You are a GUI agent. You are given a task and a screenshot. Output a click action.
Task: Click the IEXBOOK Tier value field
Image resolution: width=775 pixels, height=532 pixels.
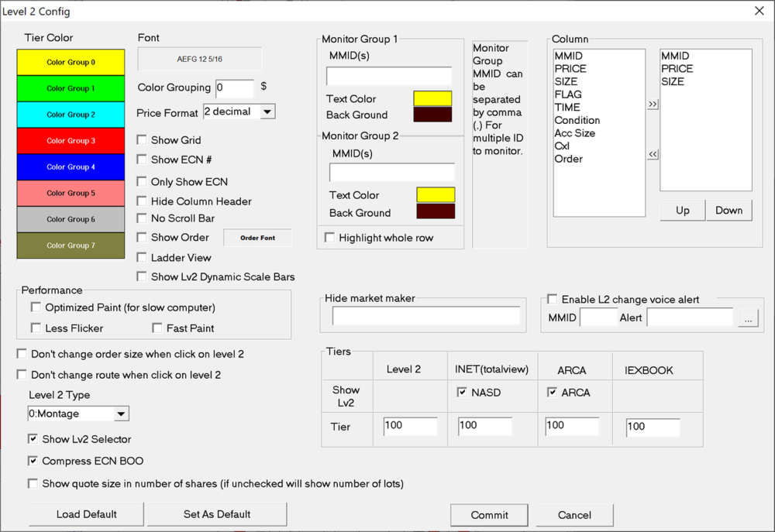coord(653,427)
